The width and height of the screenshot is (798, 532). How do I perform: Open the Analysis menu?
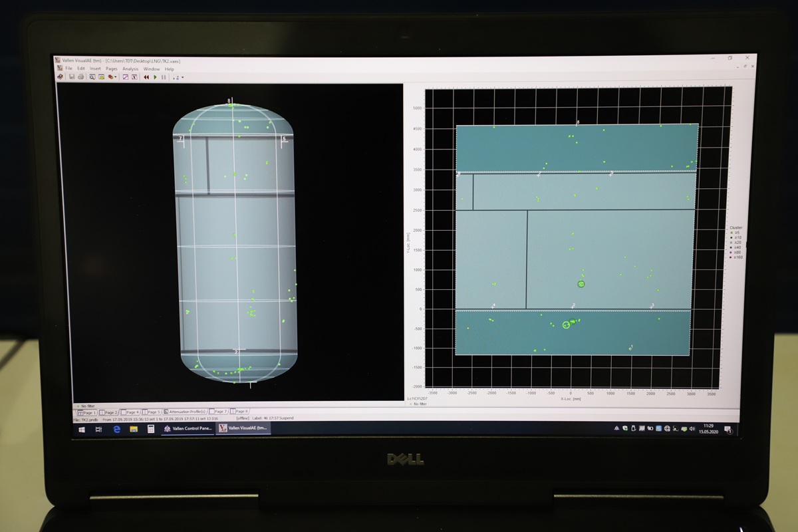pos(130,68)
